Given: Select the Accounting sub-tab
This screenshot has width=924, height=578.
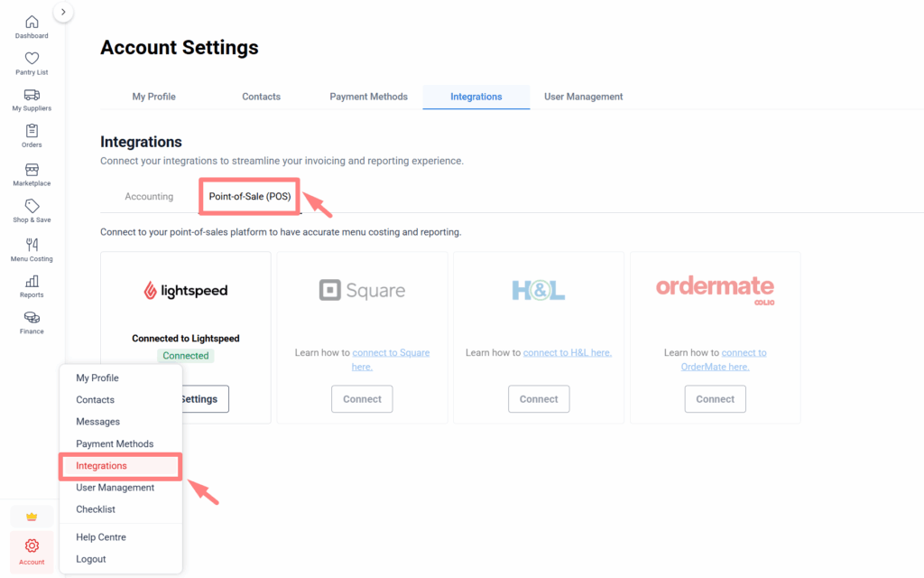Looking at the screenshot, I should pyautogui.click(x=149, y=196).
